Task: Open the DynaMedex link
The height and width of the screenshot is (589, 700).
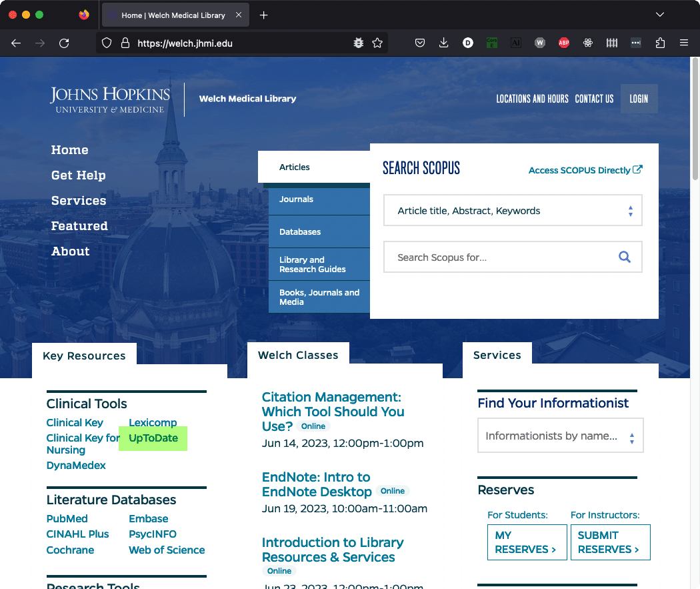Action: click(x=76, y=466)
